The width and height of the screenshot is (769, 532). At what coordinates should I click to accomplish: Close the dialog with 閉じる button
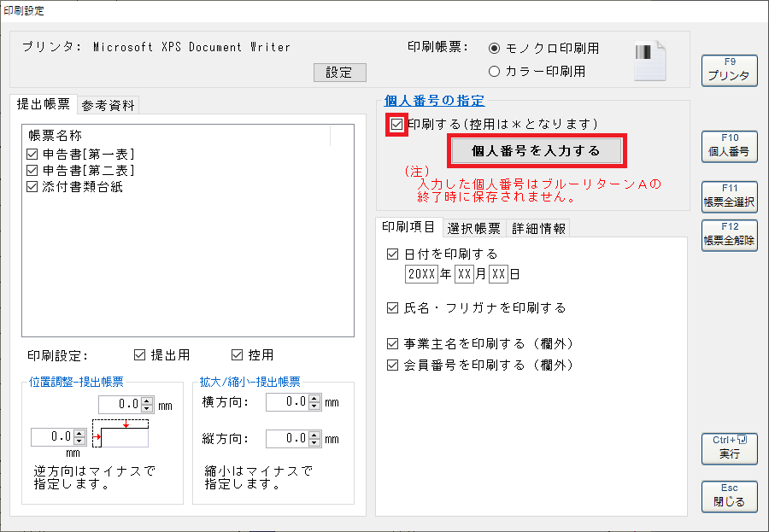(730, 497)
